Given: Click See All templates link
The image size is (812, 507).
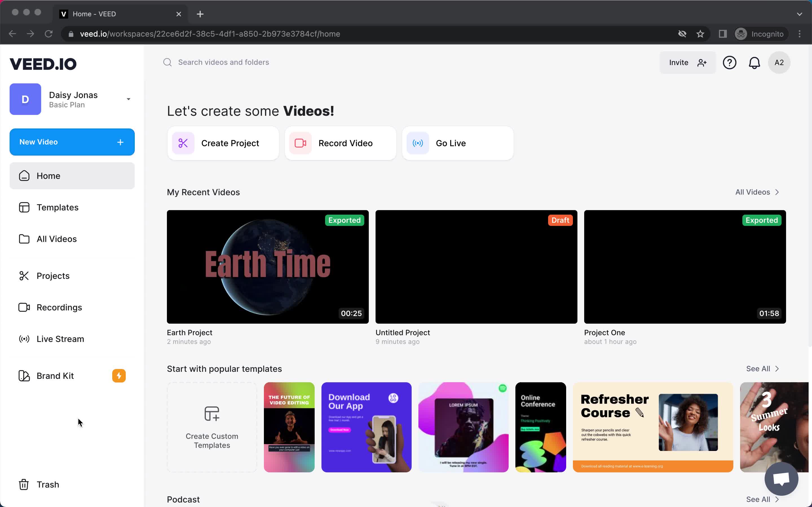Looking at the screenshot, I should click(763, 369).
